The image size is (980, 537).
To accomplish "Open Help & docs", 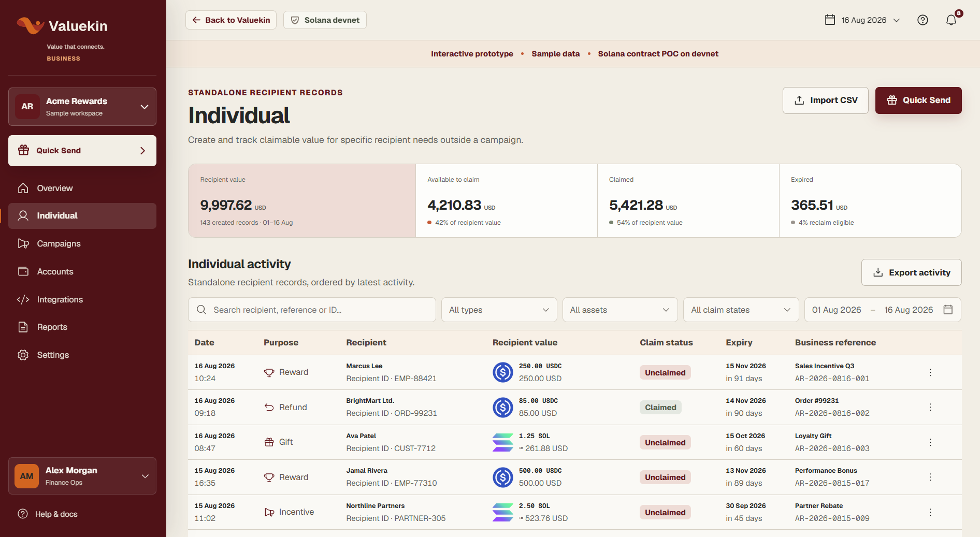I will [x=48, y=514].
